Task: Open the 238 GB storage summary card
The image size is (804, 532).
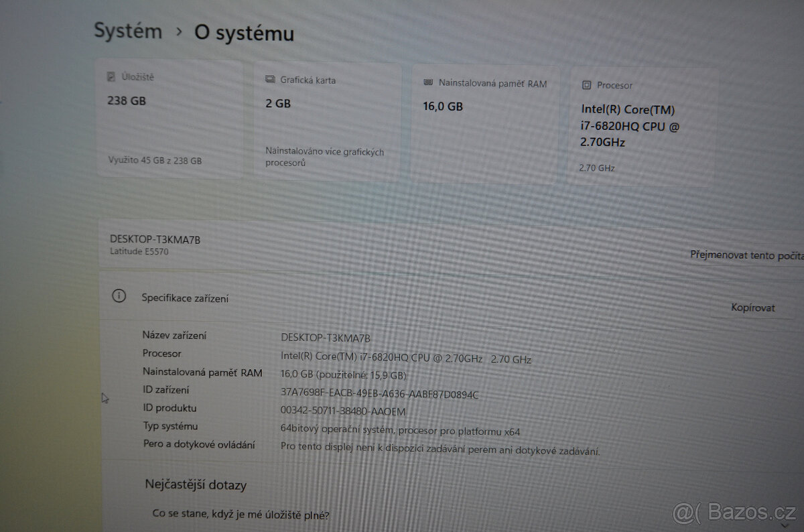Action: tap(170, 121)
